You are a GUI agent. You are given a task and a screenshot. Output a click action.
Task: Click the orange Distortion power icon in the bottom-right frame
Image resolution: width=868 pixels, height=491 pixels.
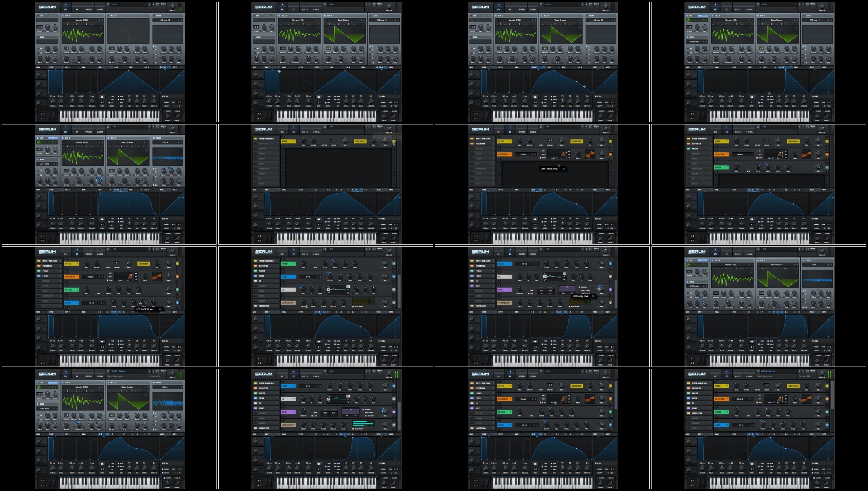827,399
